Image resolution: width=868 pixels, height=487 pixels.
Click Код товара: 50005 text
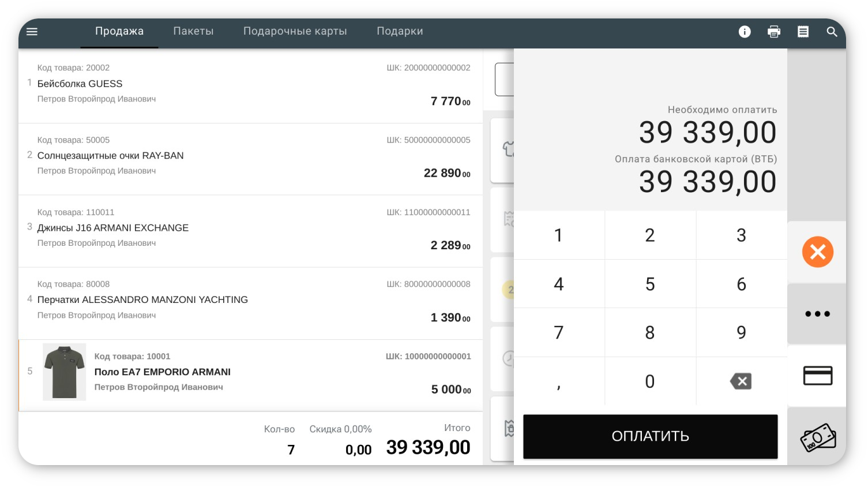coord(73,140)
